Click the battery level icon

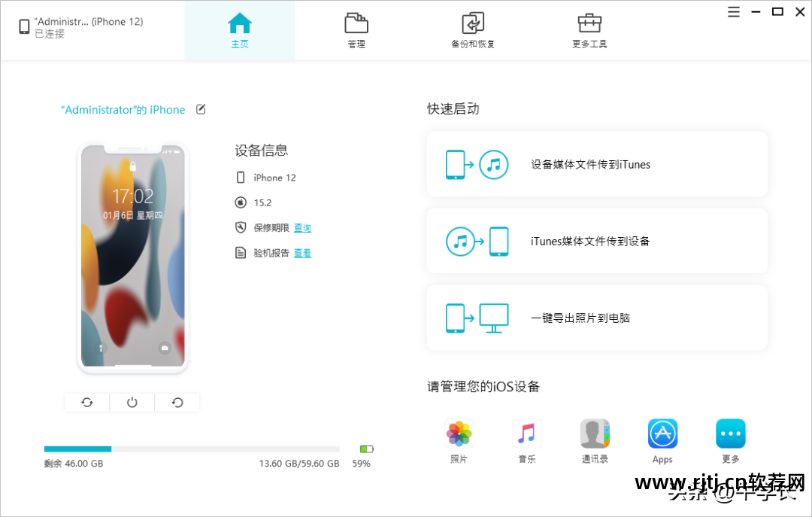click(367, 449)
